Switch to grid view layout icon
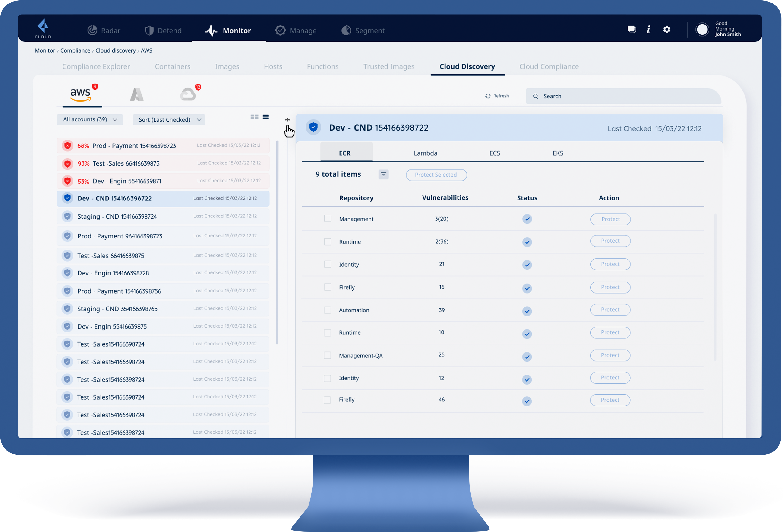Screen dimensions: 783x532 254,117
